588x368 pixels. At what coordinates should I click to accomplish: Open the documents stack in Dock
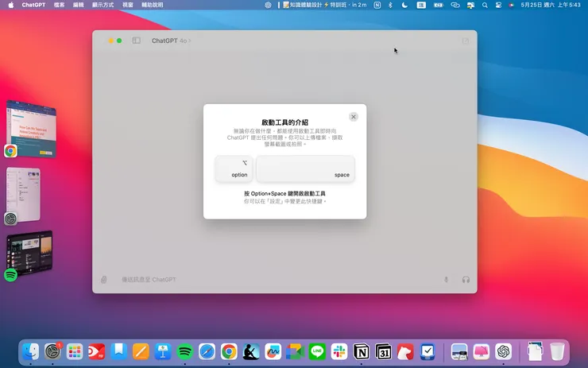pyautogui.click(x=535, y=351)
